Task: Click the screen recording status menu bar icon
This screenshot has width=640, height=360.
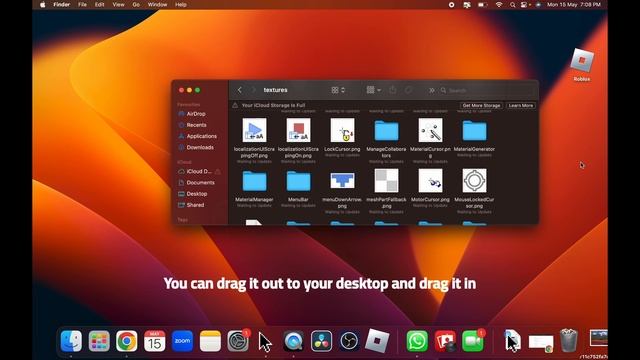Action: coord(451,5)
